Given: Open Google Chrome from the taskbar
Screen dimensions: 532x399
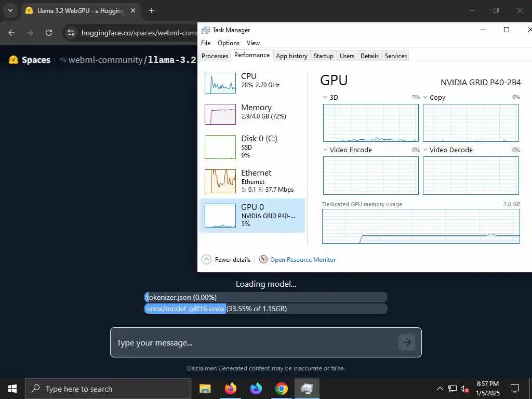Looking at the screenshot, I should [x=281, y=389].
